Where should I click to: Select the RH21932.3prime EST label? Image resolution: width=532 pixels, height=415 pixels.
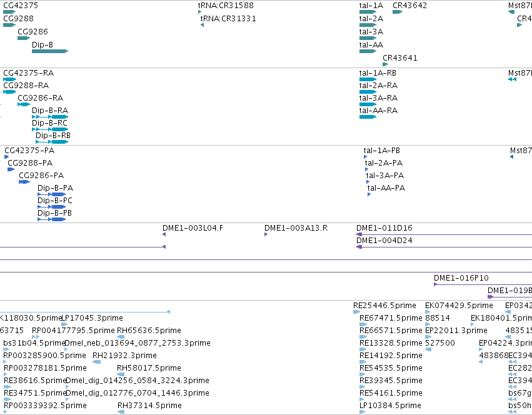click(125, 356)
